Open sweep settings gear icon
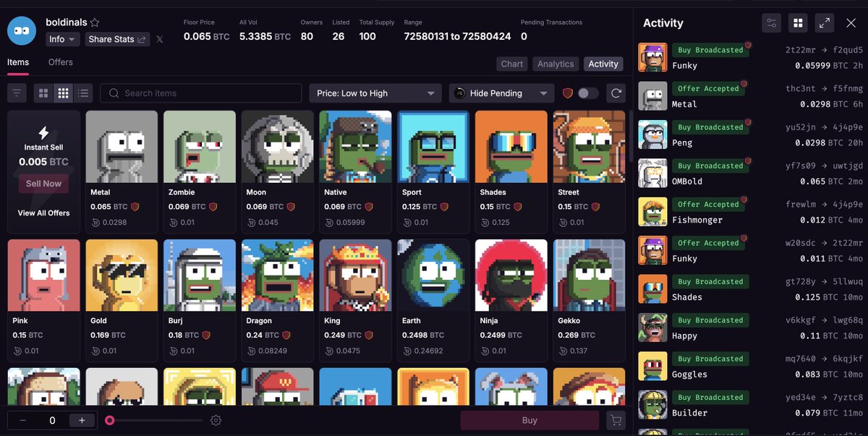868x436 pixels. pos(216,420)
